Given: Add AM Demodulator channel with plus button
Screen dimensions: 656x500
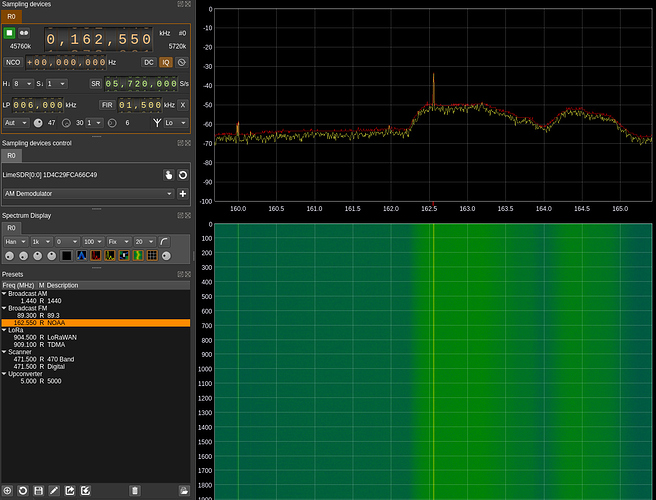Looking at the screenshot, I should 183,194.
